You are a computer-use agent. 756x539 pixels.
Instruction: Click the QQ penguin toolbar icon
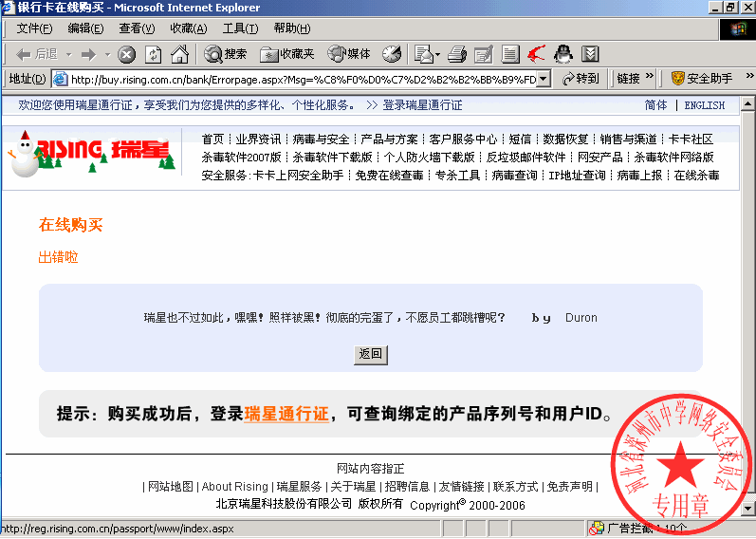563,54
